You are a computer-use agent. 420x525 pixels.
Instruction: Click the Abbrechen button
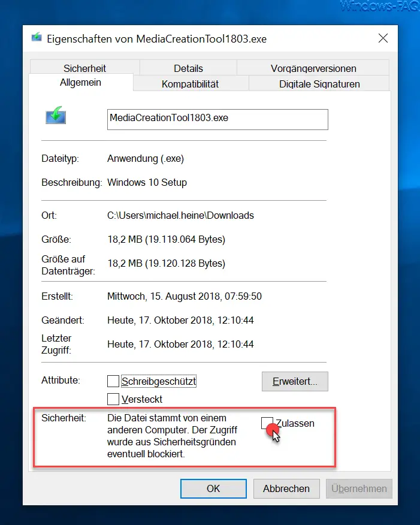(286, 488)
